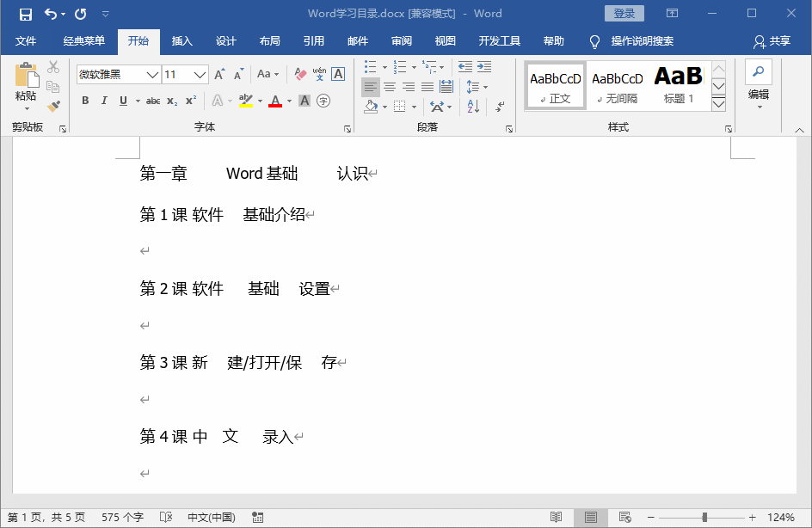Screen dimensions: 812x528
Task: Save the document with the disk icon
Action: 26,14
